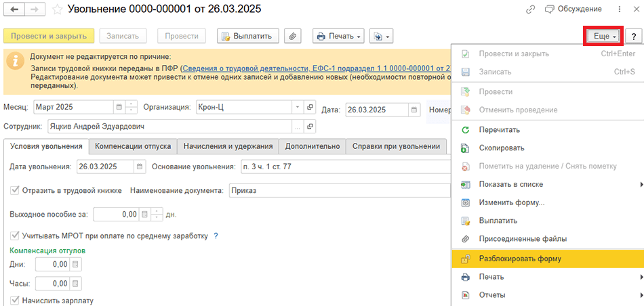Open the Еще menu dropdown
This screenshot has width=644, height=306.
pos(602,36)
